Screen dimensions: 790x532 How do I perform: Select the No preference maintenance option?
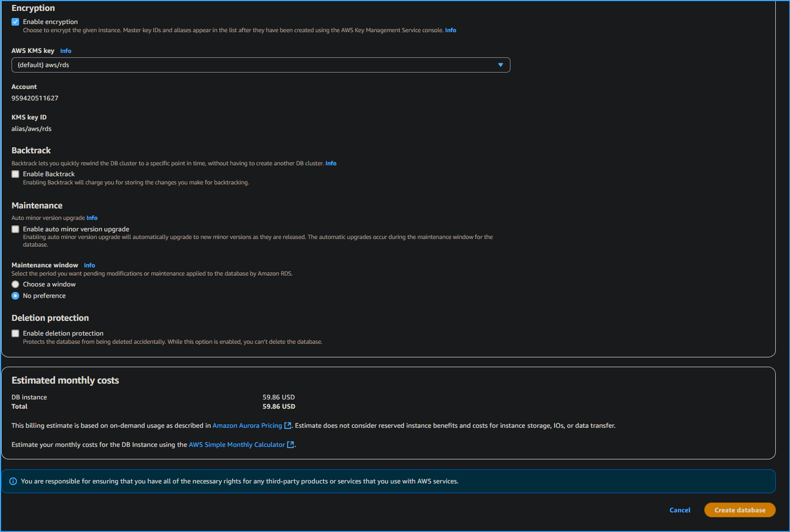pyautogui.click(x=15, y=295)
